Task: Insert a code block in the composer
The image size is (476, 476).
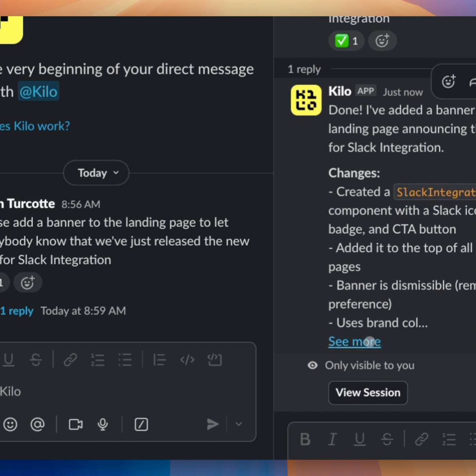Action: coord(215,359)
